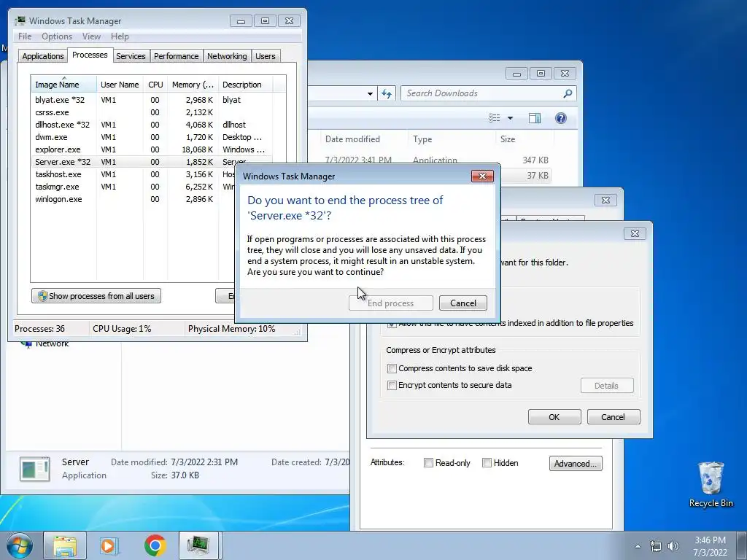Open the Help menu in Task Manager
747x560 pixels.
pyautogui.click(x=120, y=36)
